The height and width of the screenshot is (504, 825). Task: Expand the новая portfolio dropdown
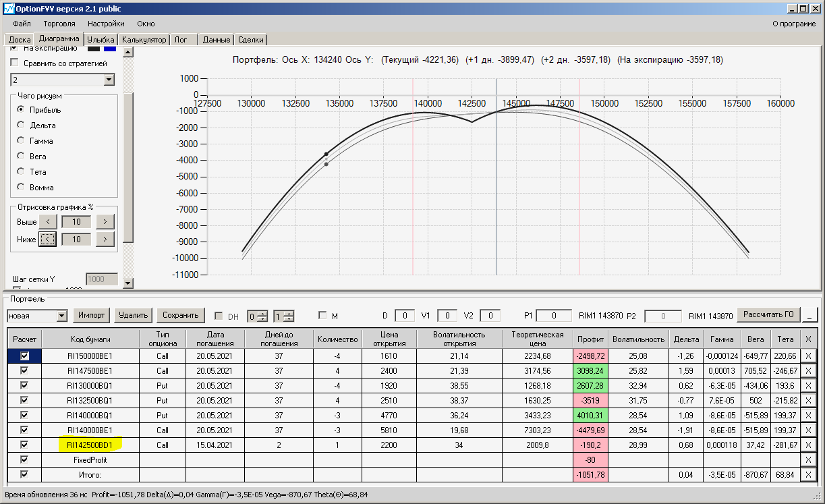coord(62,316)
